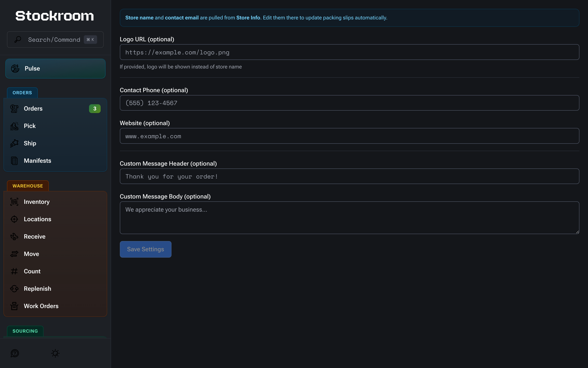Screen dimensions: 588x368
Task: Click the Store Info link in banner
Action: [x=248, y=18]
